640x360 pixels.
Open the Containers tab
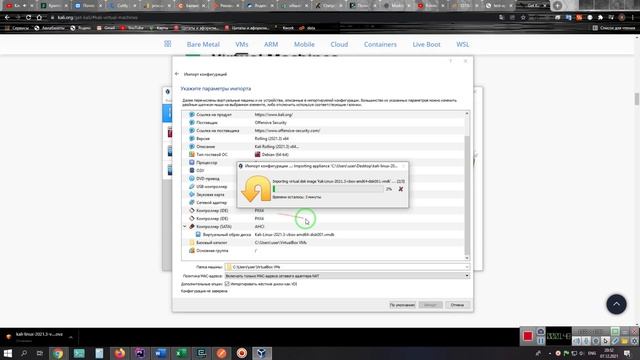pos(380,44)
